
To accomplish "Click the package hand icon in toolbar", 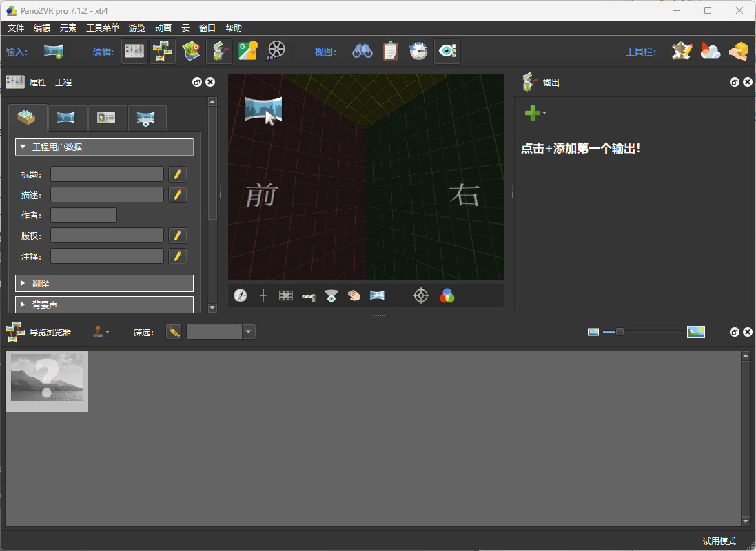I will 738,51.
